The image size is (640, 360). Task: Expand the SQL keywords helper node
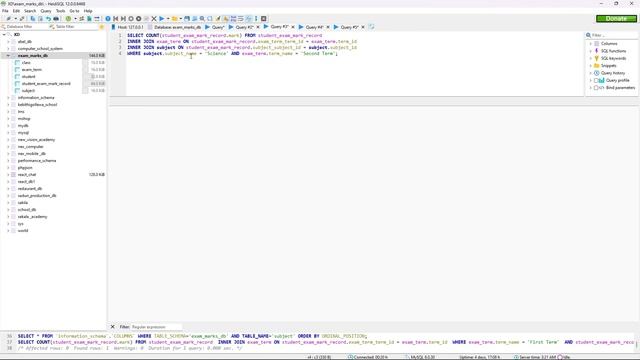pos(591,58)
